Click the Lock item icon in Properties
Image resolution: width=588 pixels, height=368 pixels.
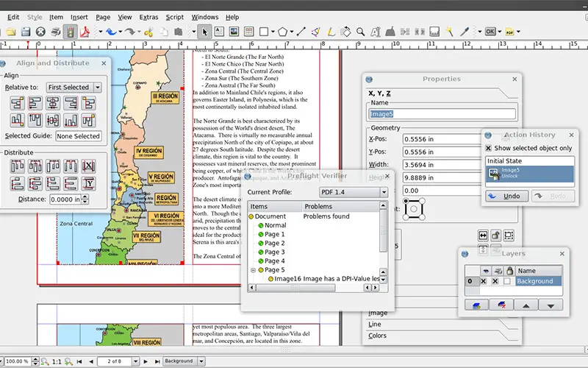pyautogui.click(x=495, y=236)
